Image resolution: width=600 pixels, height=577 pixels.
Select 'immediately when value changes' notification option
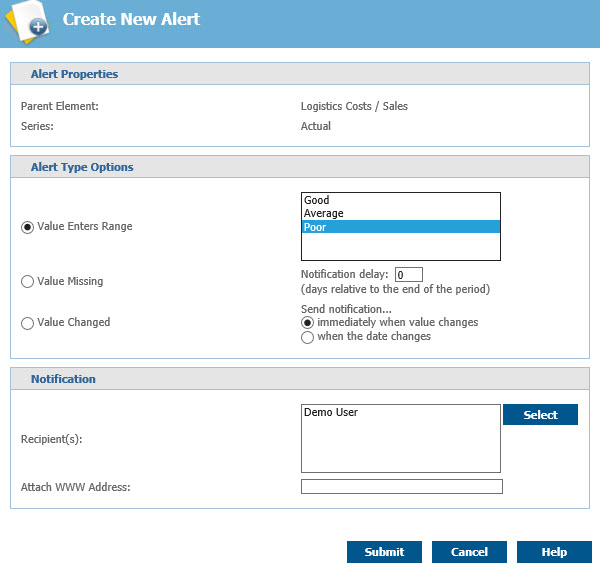point(308,323)
